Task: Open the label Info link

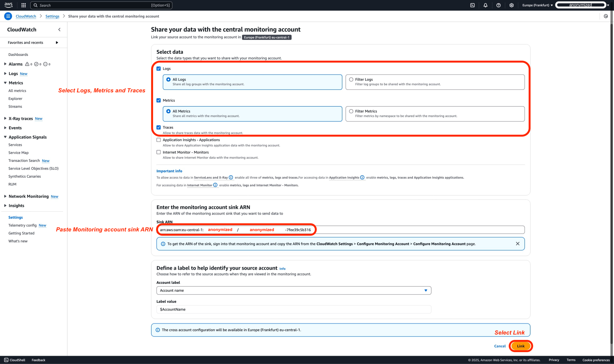Action: (x=282, y=269)
